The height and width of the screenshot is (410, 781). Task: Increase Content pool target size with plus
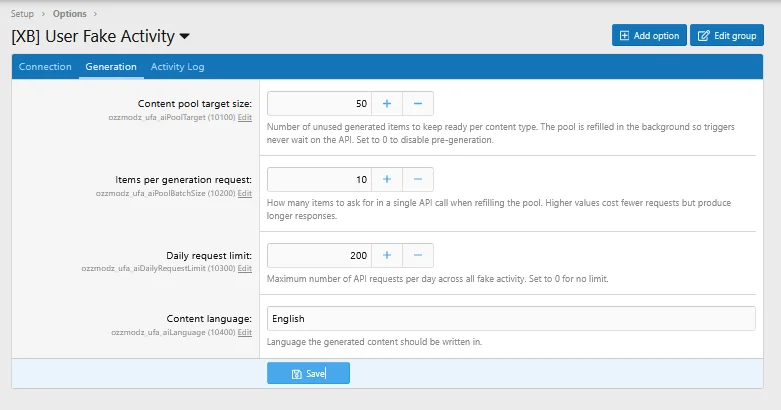point(387,104)
